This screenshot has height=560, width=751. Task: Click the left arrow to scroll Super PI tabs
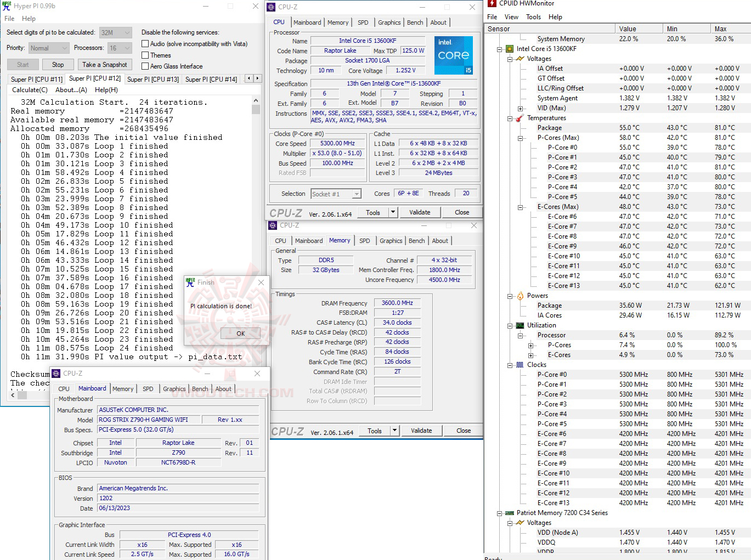(x=249, y=78)
